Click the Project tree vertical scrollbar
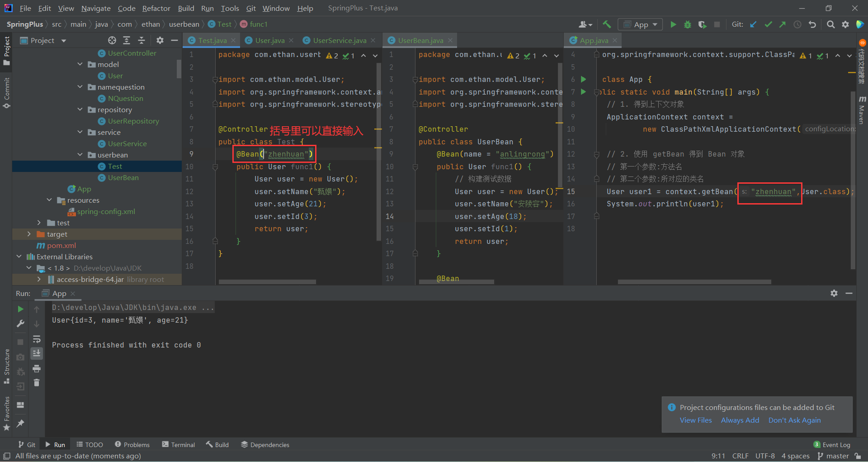This screenshot has width=868, height=462. click(x=179, y=69)
